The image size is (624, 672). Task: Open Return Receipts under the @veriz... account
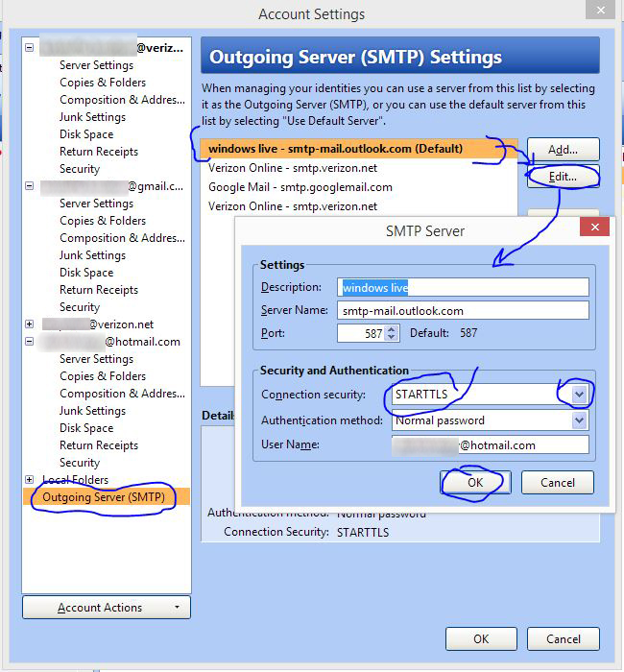(99, 152)
